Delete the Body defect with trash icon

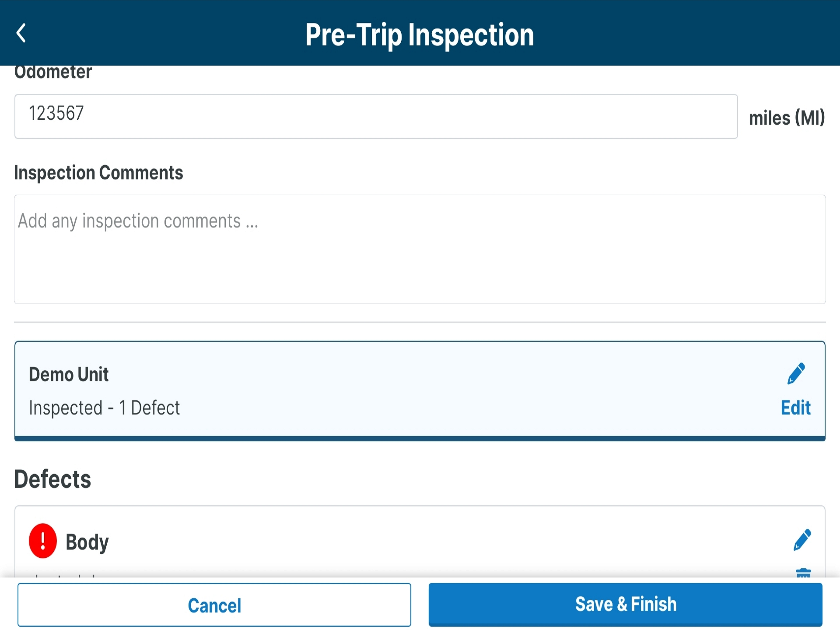pos(803,573)
